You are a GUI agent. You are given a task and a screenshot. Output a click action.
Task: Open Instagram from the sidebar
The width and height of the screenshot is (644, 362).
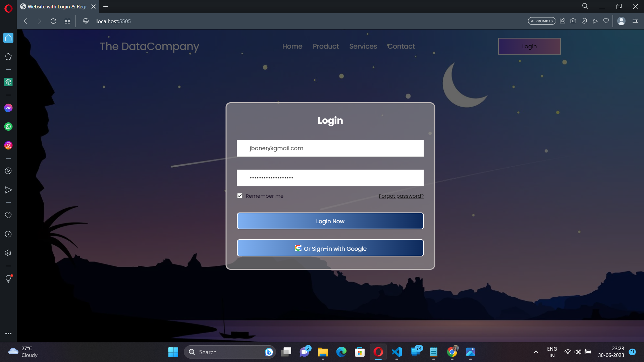tap(8, 145)
